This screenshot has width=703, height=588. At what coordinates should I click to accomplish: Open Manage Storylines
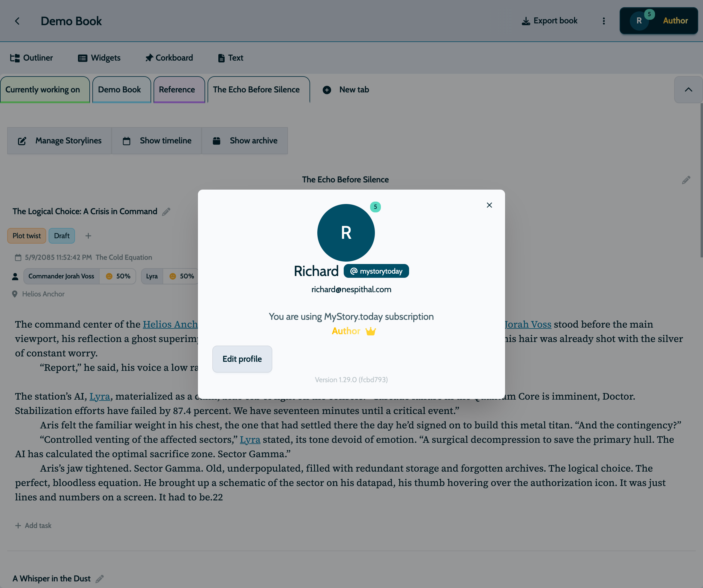(60, 141)
